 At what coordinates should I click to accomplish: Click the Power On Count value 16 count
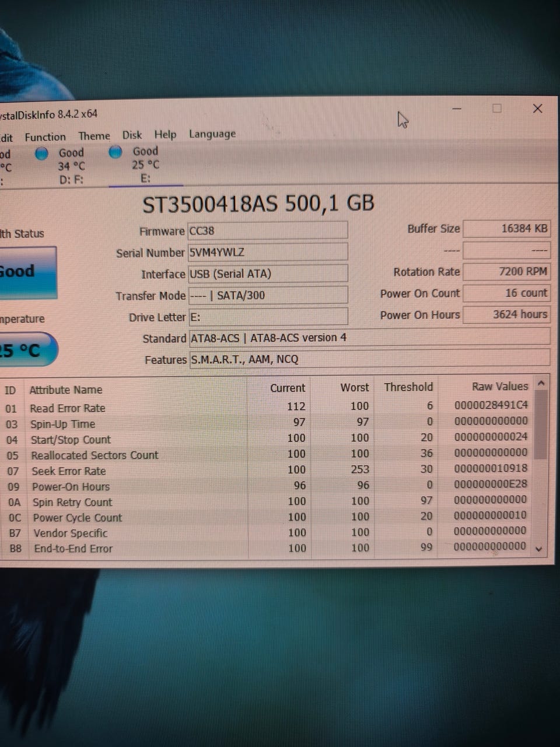(x=506, y=293)
